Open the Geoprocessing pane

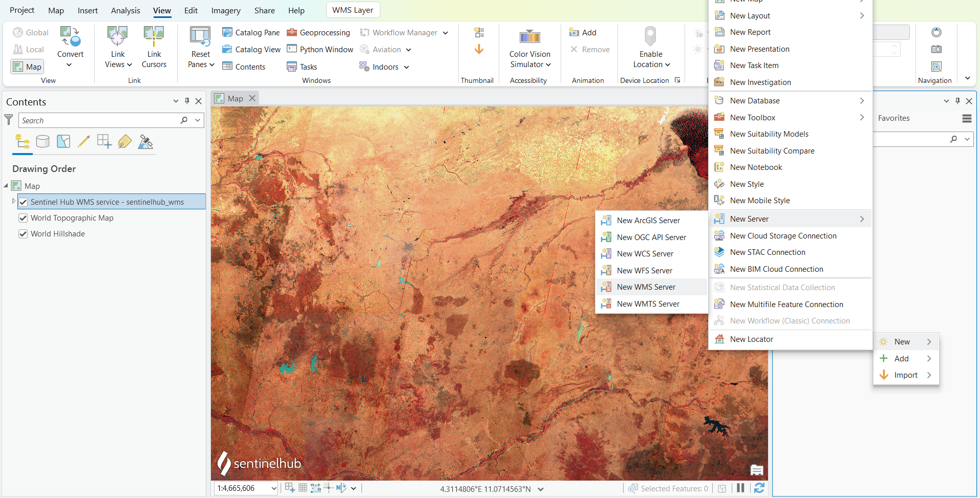point(318,32)
